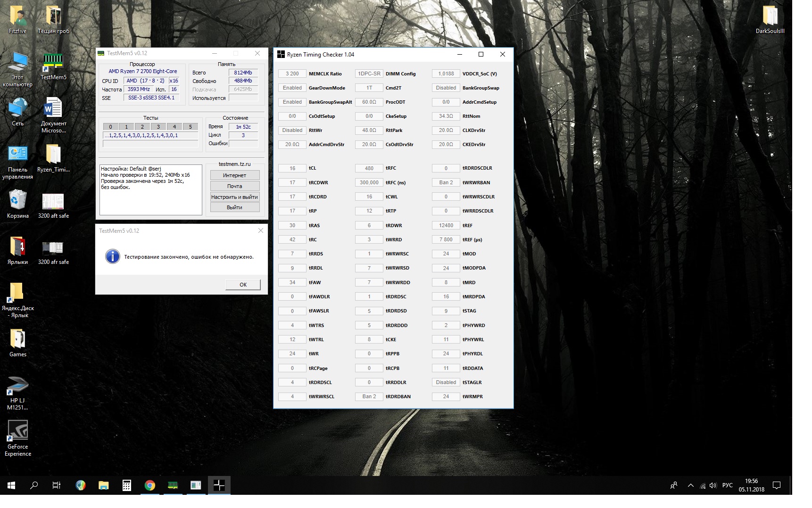Click the Почта button in TestMem5

(x=235, y=186)
